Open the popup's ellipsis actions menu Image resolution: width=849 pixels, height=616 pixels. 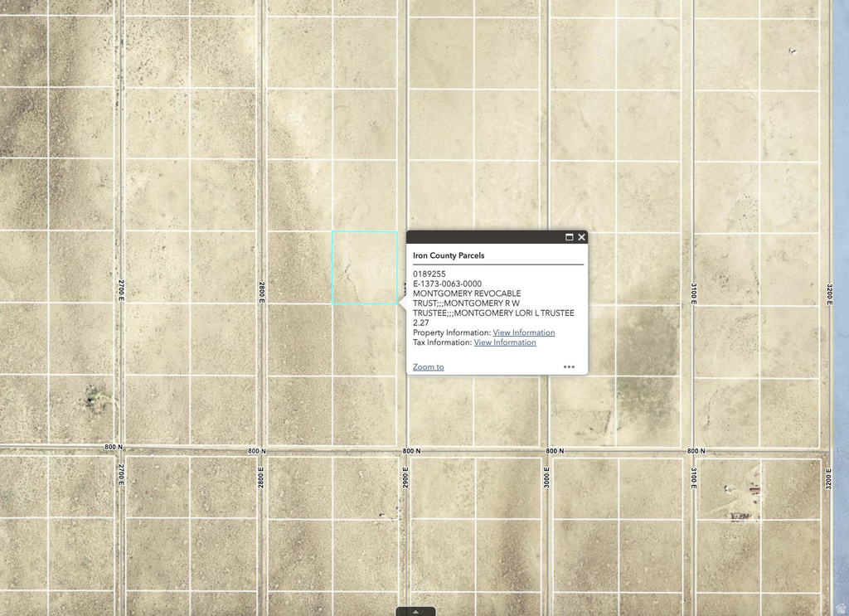(x=569, y=366)
